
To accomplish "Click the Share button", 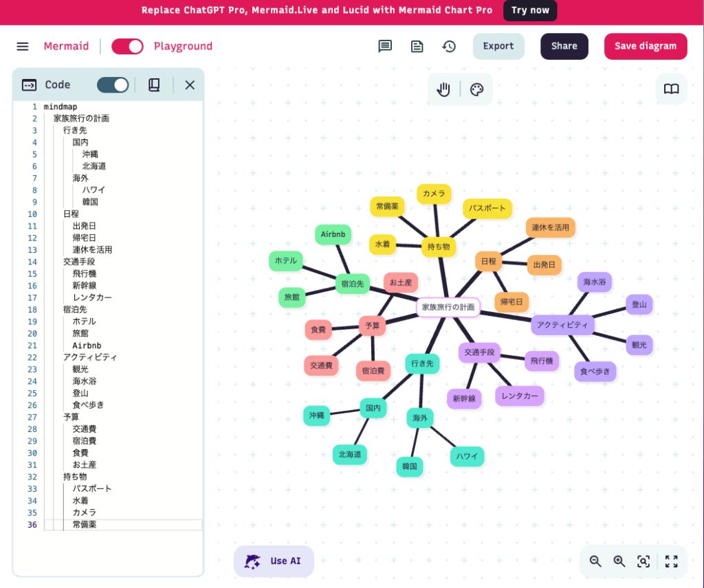I will [564, 46].
